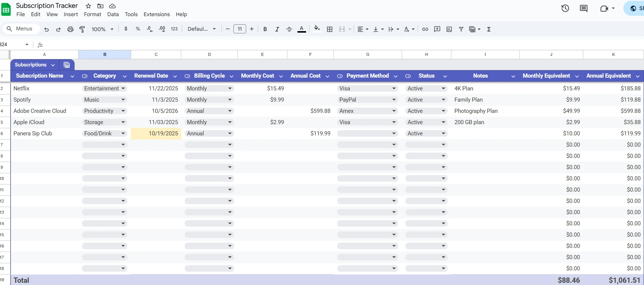Check the cloud document status icon
The width and height of the screenshot is (644, 285).
pyautogui.click(x=112, y=6)
